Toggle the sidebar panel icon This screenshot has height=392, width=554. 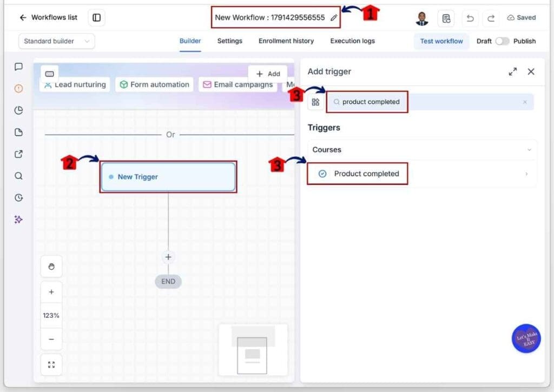click(96, 17)
